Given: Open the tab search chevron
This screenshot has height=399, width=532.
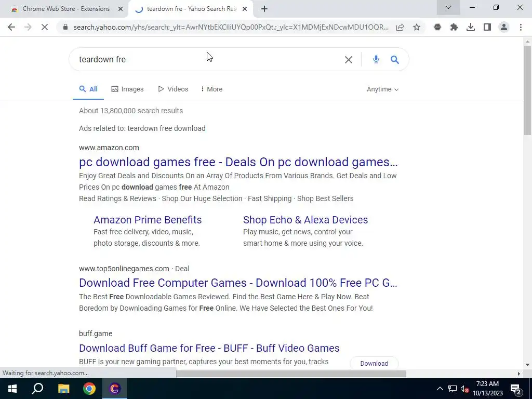Looking at the screenshot, I should tap(448, 7).
